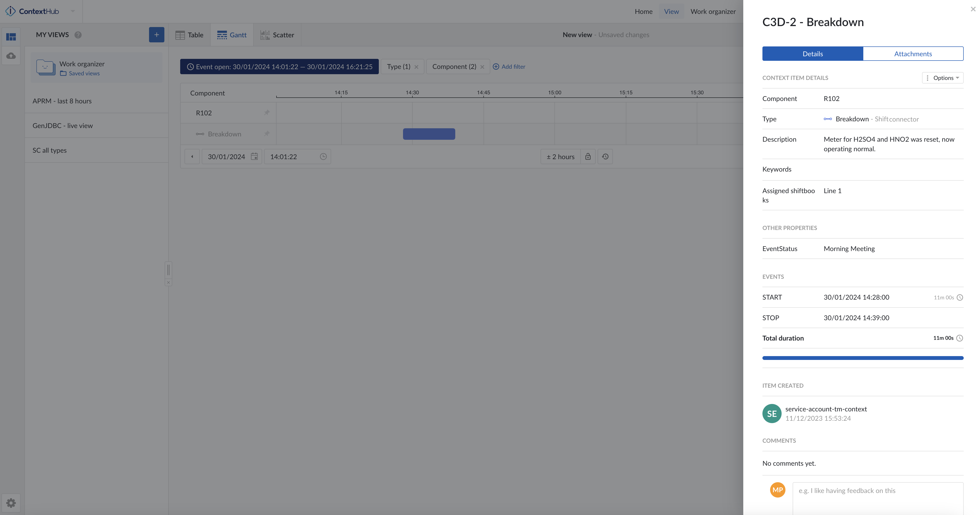This screenshot has height=515, width=980.
Task: Click the lock time range icon
Action: coord(588,157)
